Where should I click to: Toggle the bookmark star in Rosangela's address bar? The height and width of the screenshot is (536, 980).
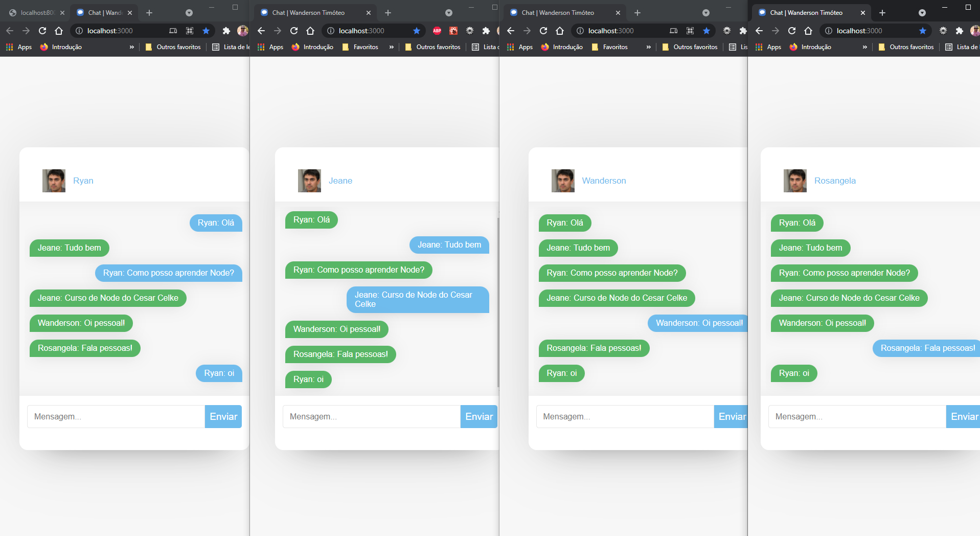pyautogui.click(x=923, y=31)
